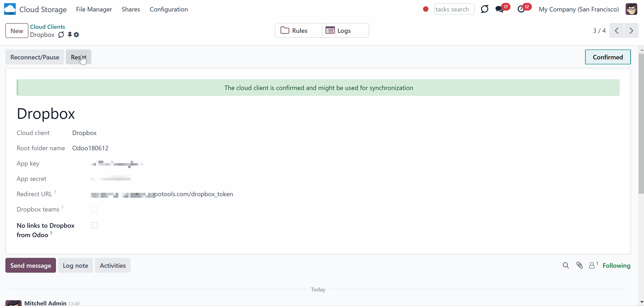Click Mitchell Admin's avatar in chatter

(13, 303)
